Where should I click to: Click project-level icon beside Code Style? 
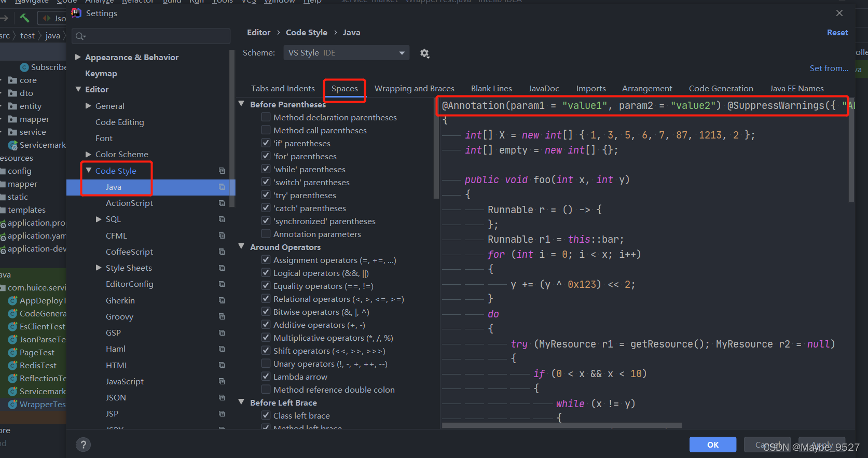tap(222, 171)
